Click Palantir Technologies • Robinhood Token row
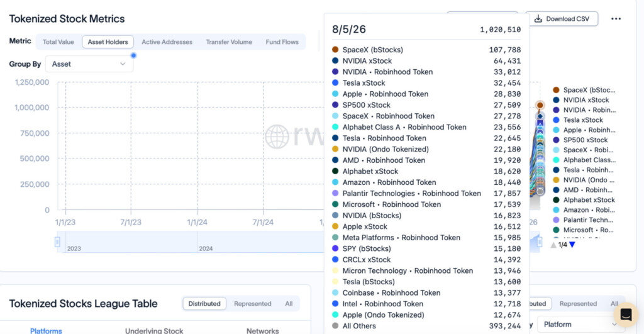 pos(426,194)
